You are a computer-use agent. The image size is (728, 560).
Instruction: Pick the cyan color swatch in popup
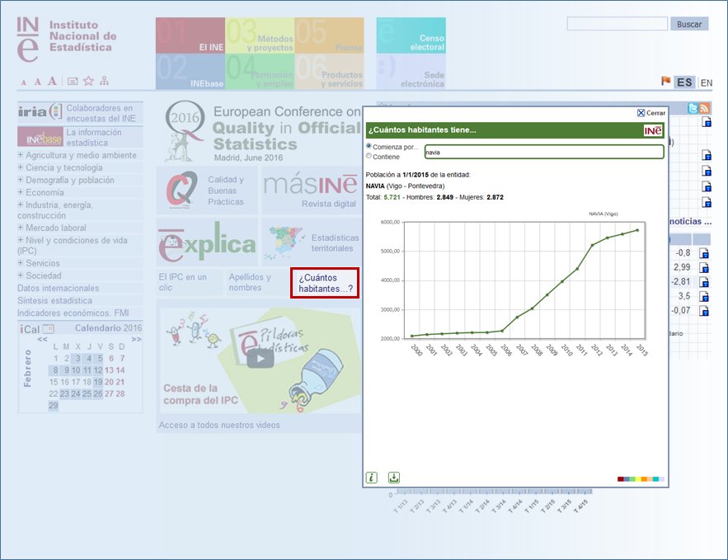(x=655, y=479)
